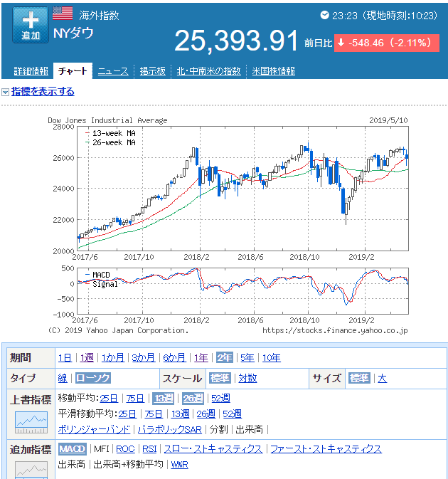Set chart period to 3か月

(144, 358)
